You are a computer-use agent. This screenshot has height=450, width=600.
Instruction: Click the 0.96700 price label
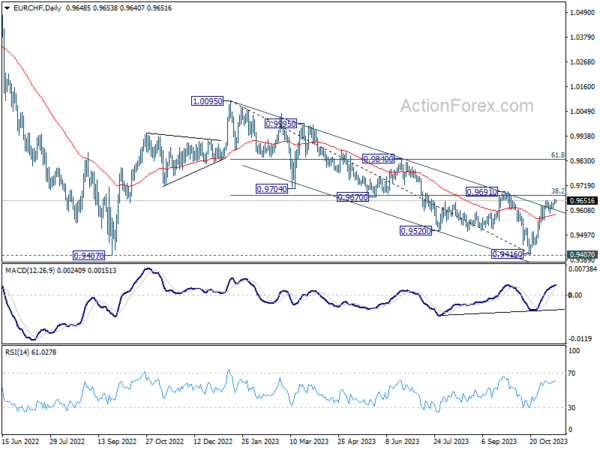point(352,197)
